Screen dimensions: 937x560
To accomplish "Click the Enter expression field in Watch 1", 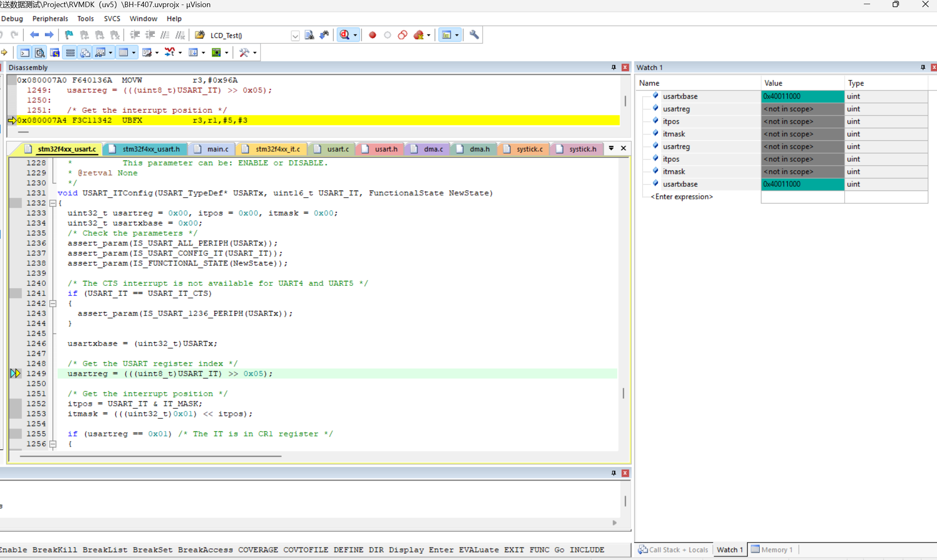I will (x=682, y=197).
